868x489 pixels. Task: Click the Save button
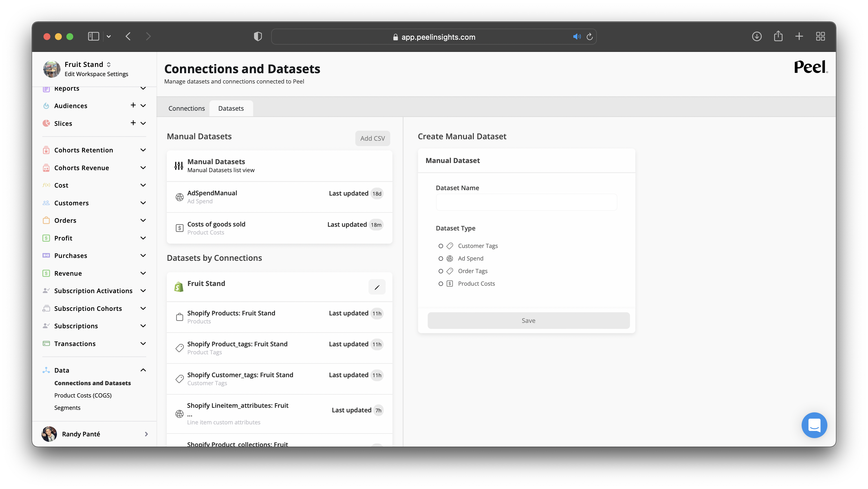tap(528, 321)
